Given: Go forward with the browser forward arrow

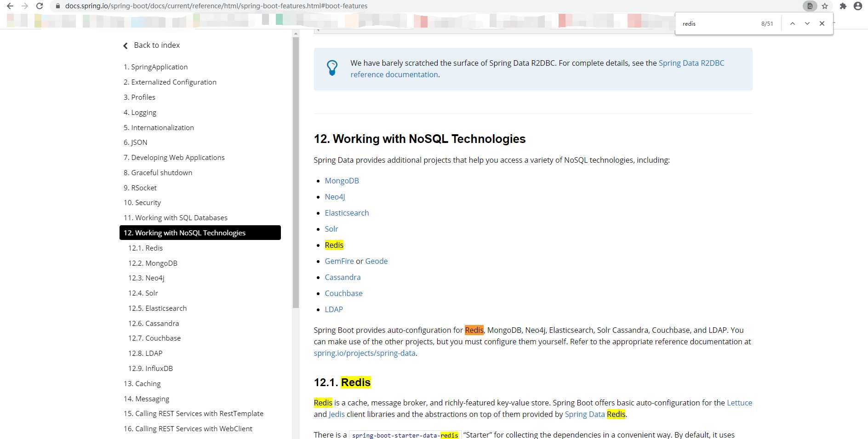Looking at the screenshot, I should (x=25, y=6).
